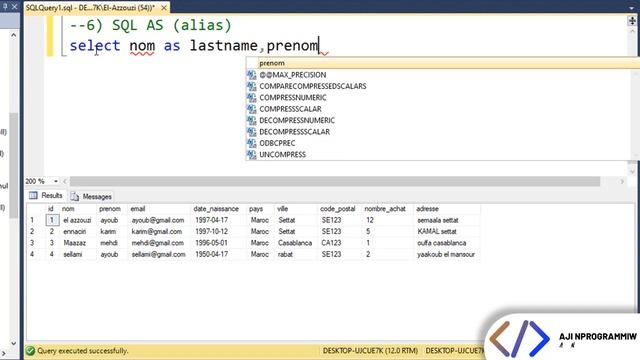Open the Results tab
The height and width of the screenshot is (360, 640).
[46, 196]
